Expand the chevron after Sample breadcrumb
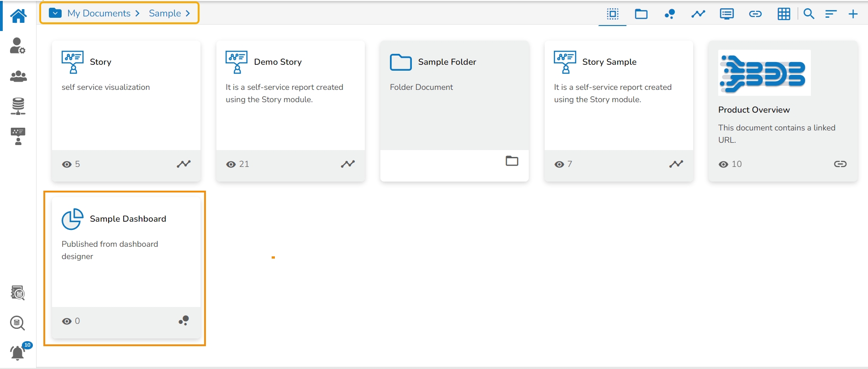 coord(188,13)
